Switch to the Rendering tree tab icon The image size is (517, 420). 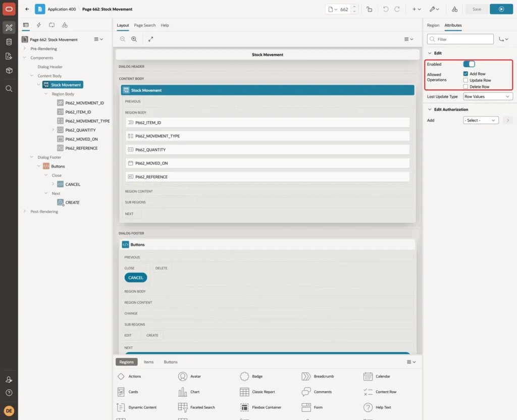[x=26, y=25]
